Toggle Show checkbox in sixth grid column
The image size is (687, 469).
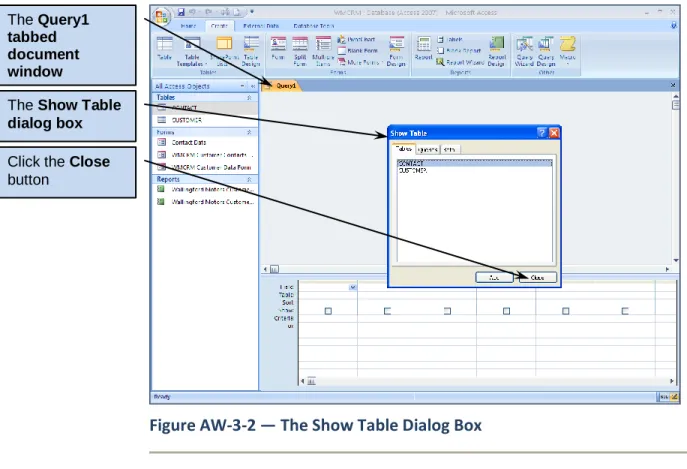[x=625, y=311]
